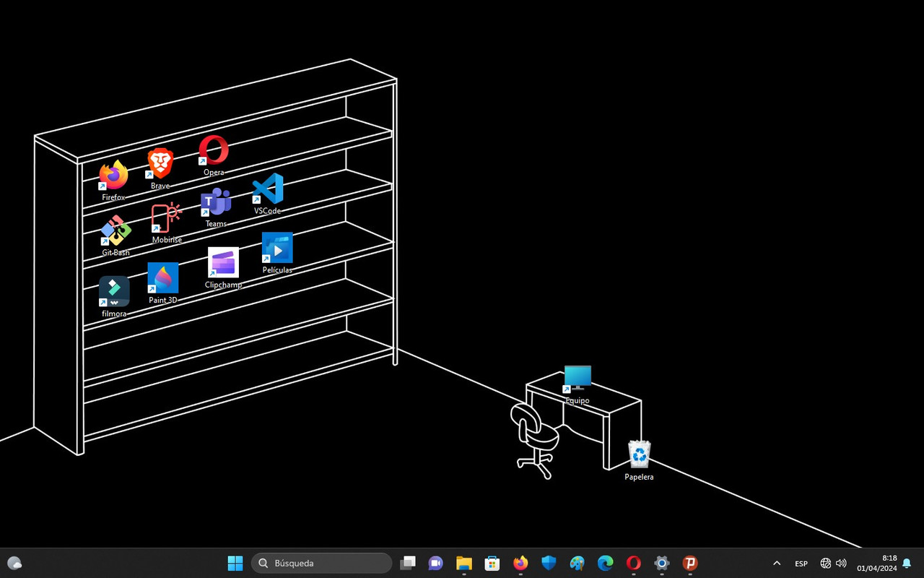Show hidden system tray icons
Image resolution: width=924 pixels, height=578 pixels.
(777, 563)
